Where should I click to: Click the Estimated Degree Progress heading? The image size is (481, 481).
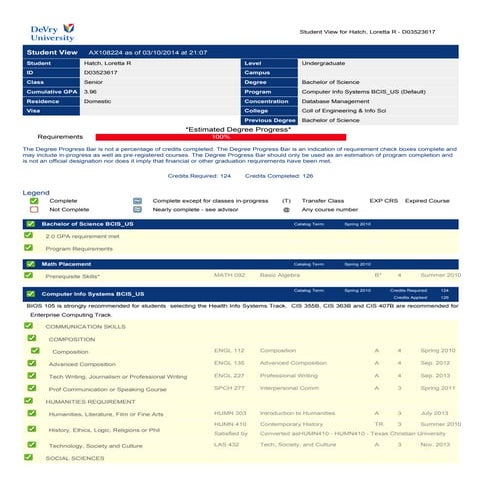pos(238,129)
